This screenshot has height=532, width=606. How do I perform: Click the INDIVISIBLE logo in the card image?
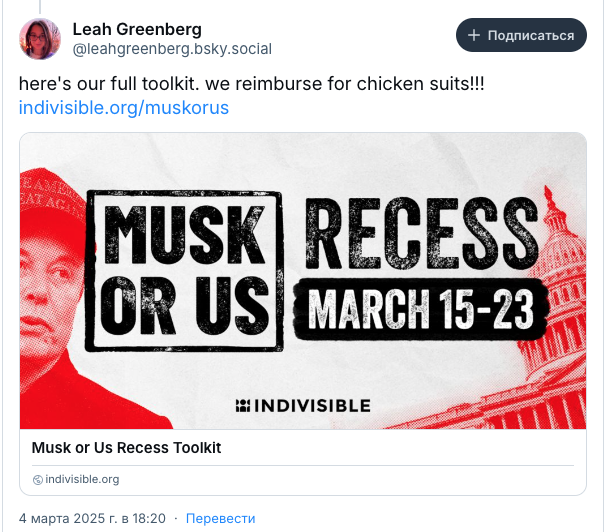click(x=303, y=406)
